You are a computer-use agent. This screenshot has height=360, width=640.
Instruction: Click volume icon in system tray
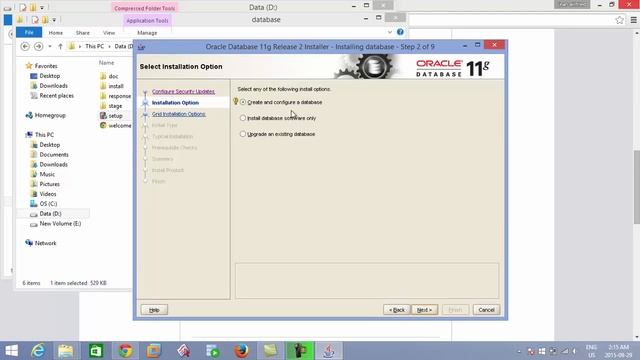click(x=575, y=351)
